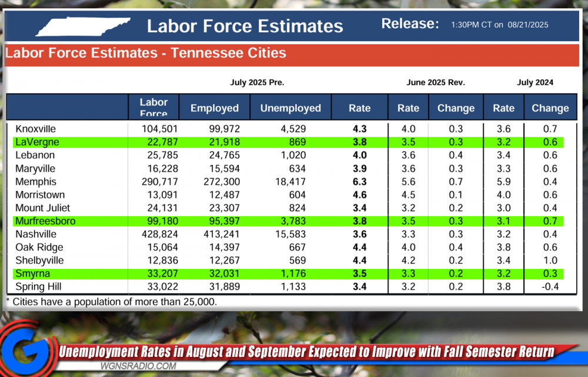Screen dimensions: 588x377
Task: Select the June 2025 Rev. heading
Action: point(436,83)
